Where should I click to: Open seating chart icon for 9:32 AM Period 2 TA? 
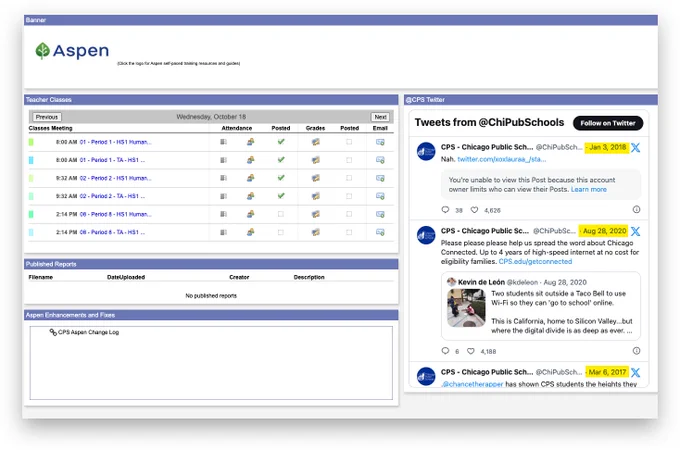(x=251, y=196)
